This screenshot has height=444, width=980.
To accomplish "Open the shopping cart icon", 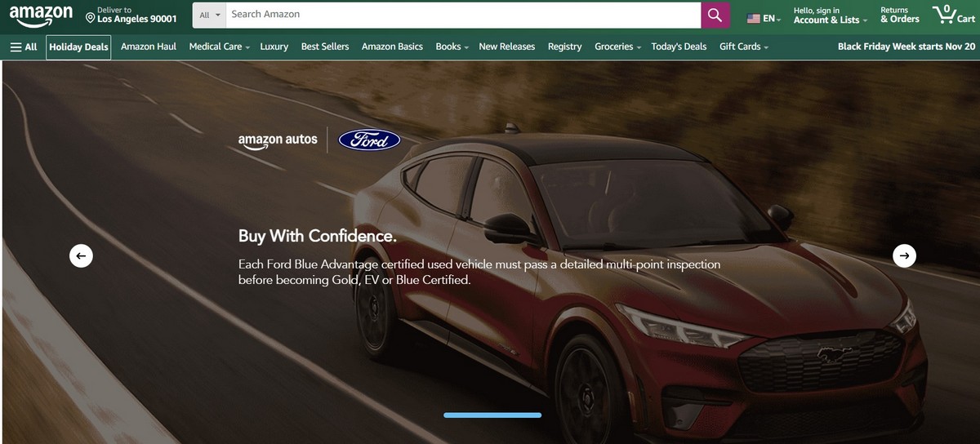I will [953, 15].
